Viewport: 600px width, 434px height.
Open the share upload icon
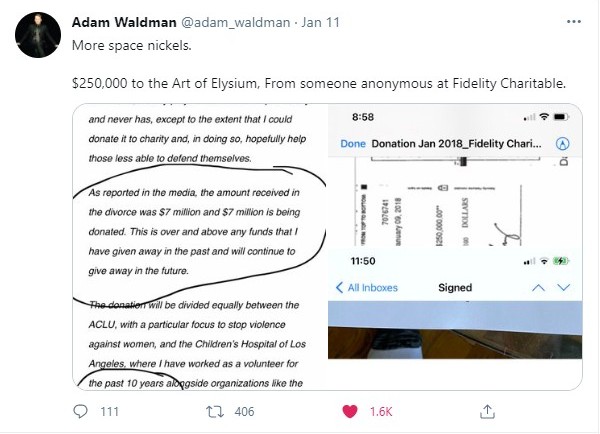point(487,411)
